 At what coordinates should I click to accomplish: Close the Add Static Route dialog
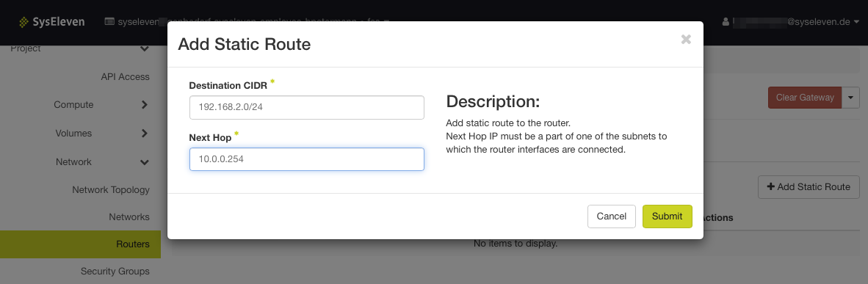point(686,40)
